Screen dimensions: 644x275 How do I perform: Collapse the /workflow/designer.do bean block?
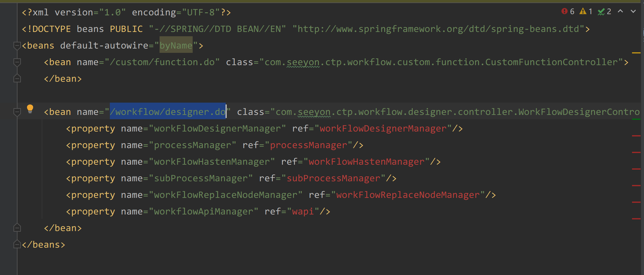[x=17, y=112]
